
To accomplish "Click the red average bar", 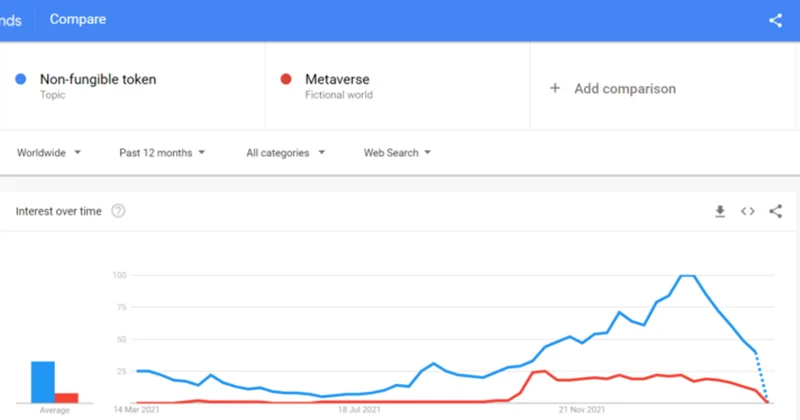I will 66,396.
